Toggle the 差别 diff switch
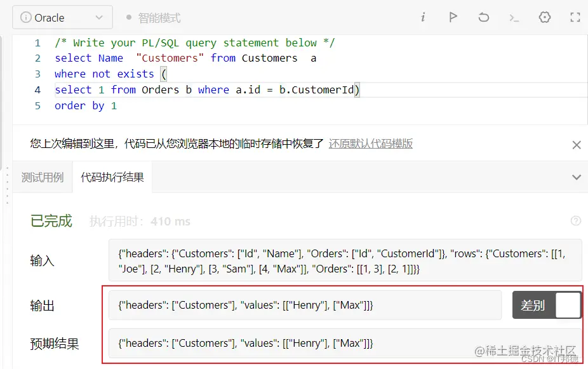 pyautogui.click(x=547, y=305)
